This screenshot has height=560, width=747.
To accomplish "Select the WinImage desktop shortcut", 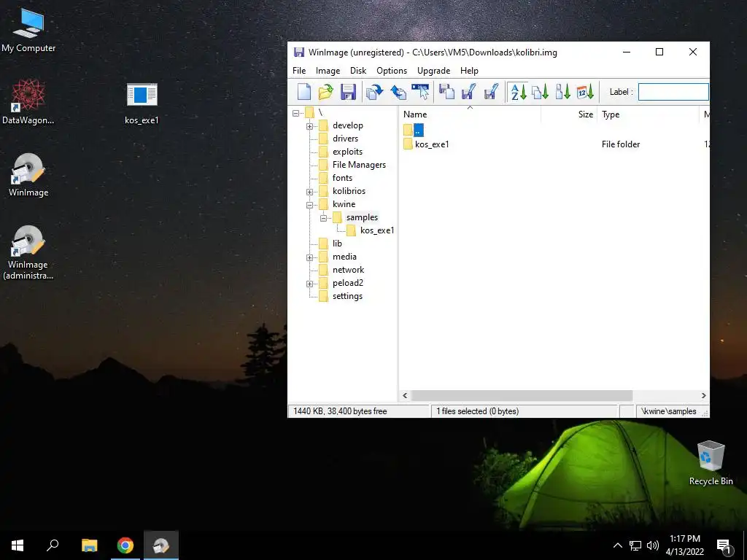I will click(28, 175).
